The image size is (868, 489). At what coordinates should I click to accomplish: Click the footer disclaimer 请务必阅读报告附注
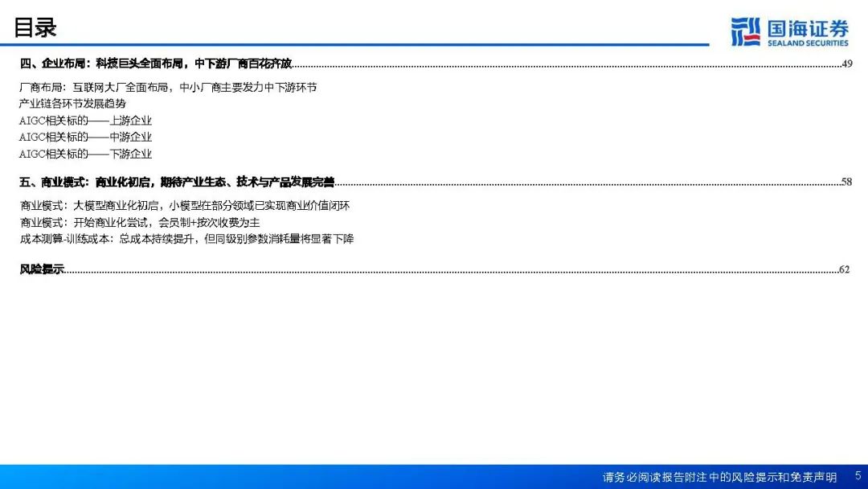tap(719, 477)
